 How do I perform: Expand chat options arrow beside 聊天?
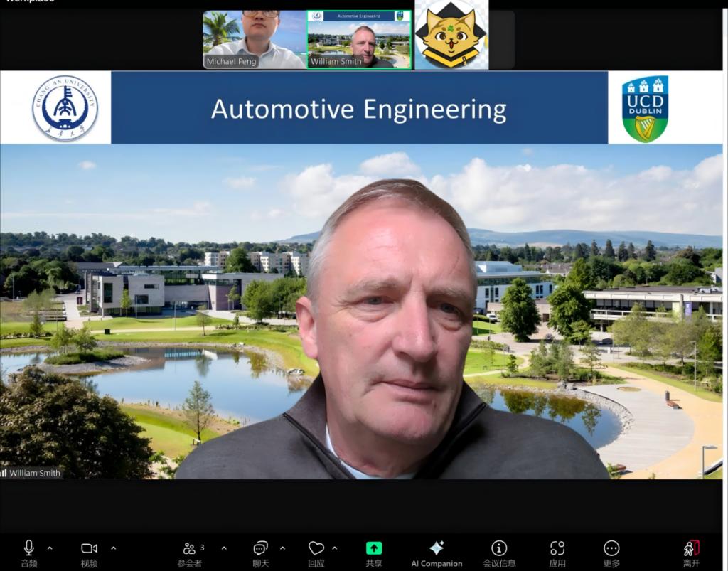click(x=282, y=548)
